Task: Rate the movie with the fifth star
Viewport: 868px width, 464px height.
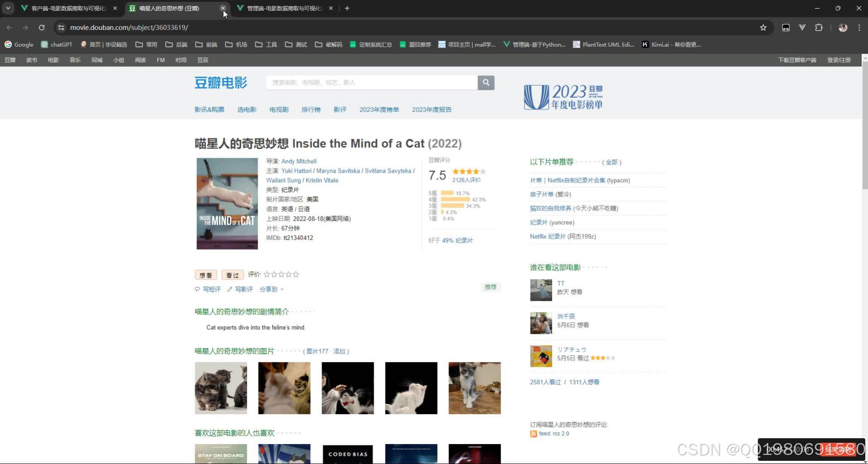Action: click(x=296, y=274)
